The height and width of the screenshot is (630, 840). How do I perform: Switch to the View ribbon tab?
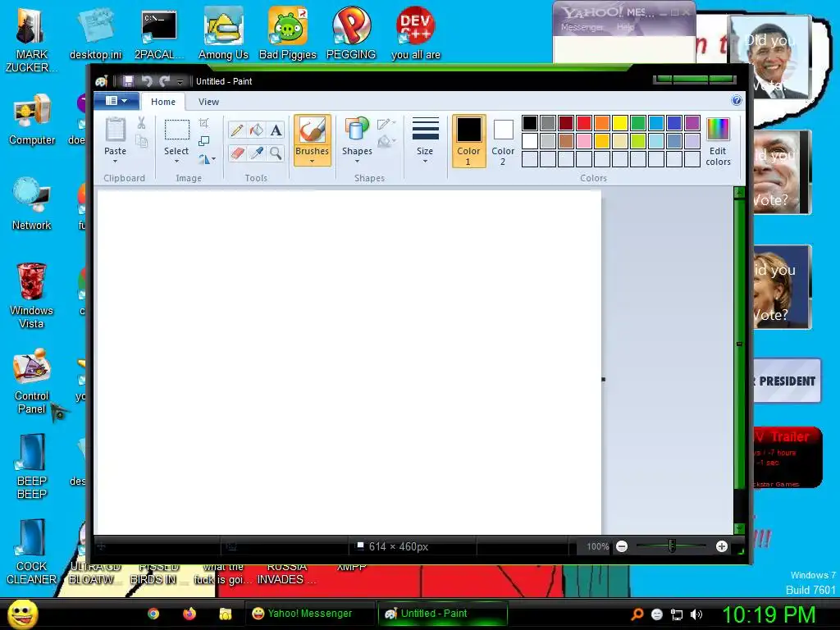pos(208,102)
